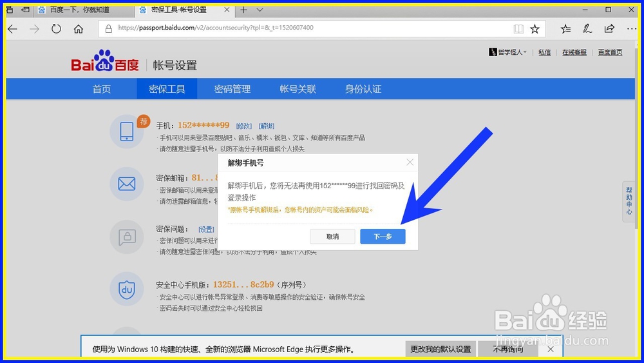Click the Baidu logo

105,62
